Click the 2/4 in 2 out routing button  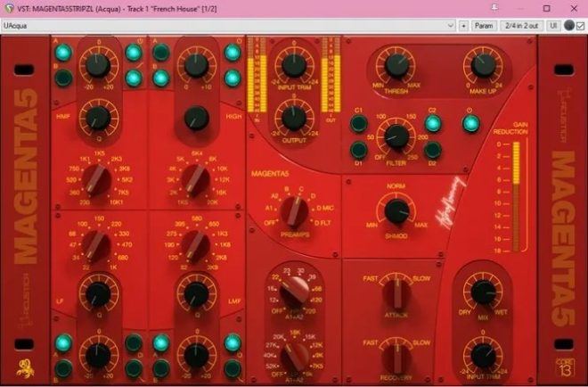(521, 26)
